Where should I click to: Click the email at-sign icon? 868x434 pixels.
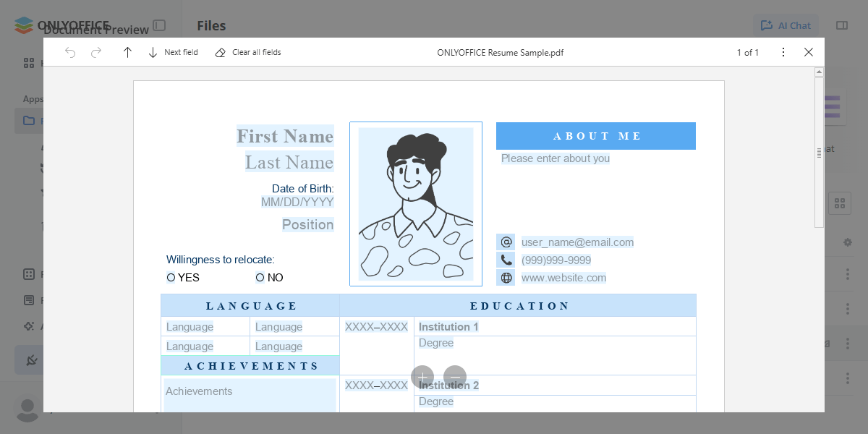click(506, 242)
